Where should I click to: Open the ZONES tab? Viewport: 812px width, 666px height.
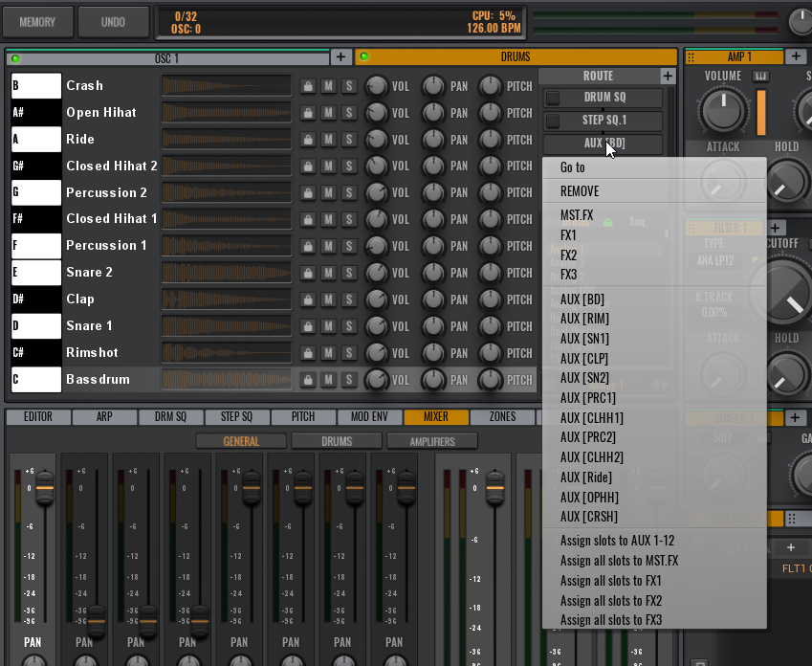pos(502,416)
